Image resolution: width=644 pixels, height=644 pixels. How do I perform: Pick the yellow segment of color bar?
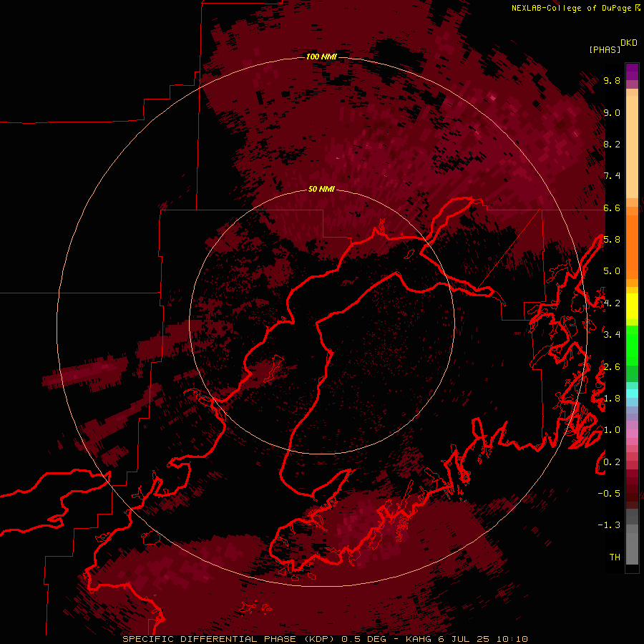[x=632, y=306]
